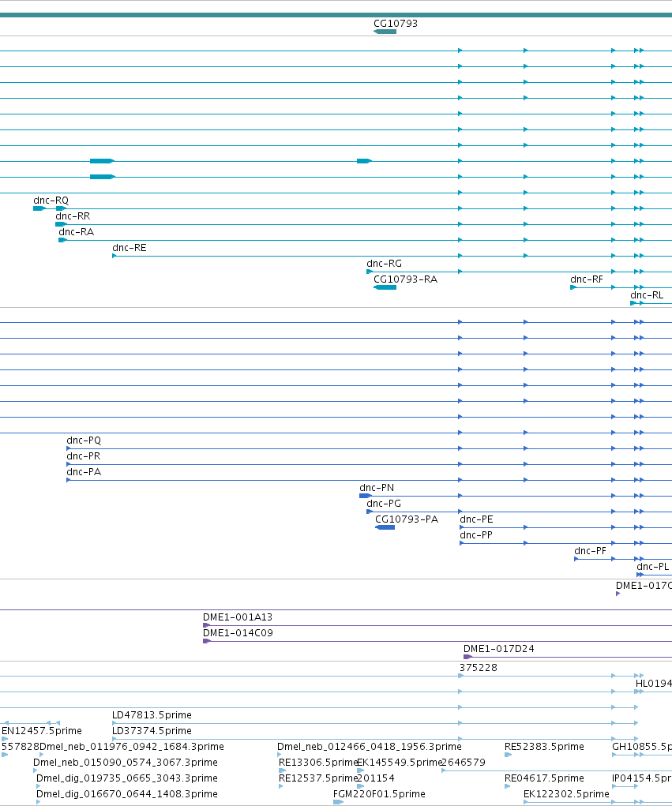This screenshot has height=806, width=672.
Task: Open the RE12537.5prime EST label
Action: 317,778
